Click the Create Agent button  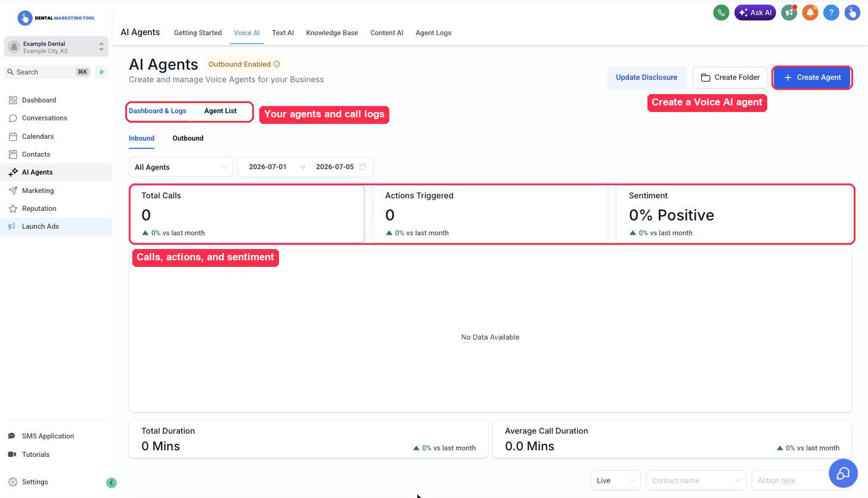tap(812, 77)
